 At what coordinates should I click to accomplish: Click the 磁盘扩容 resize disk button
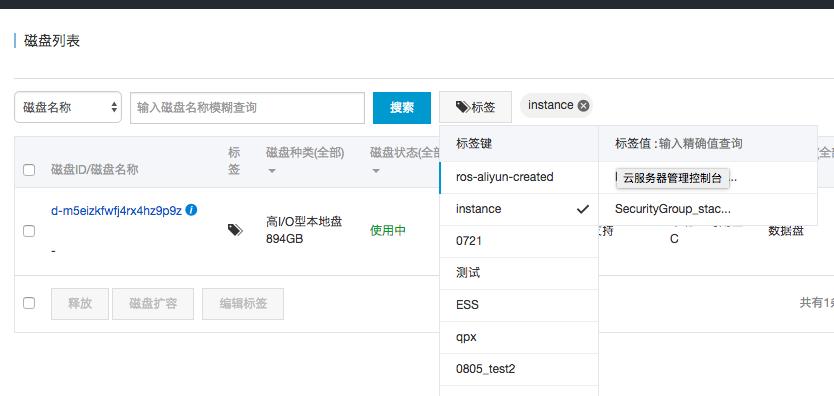[153, 304]
